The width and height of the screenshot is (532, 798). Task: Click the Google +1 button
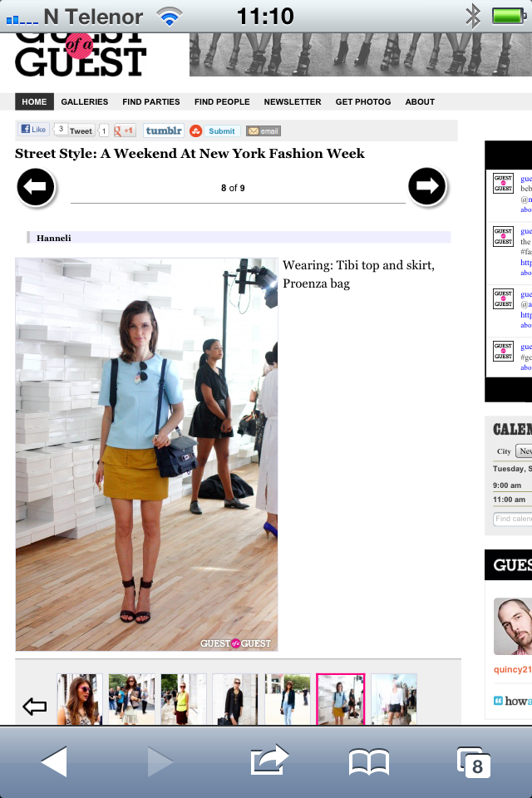[x=124, y=131]
